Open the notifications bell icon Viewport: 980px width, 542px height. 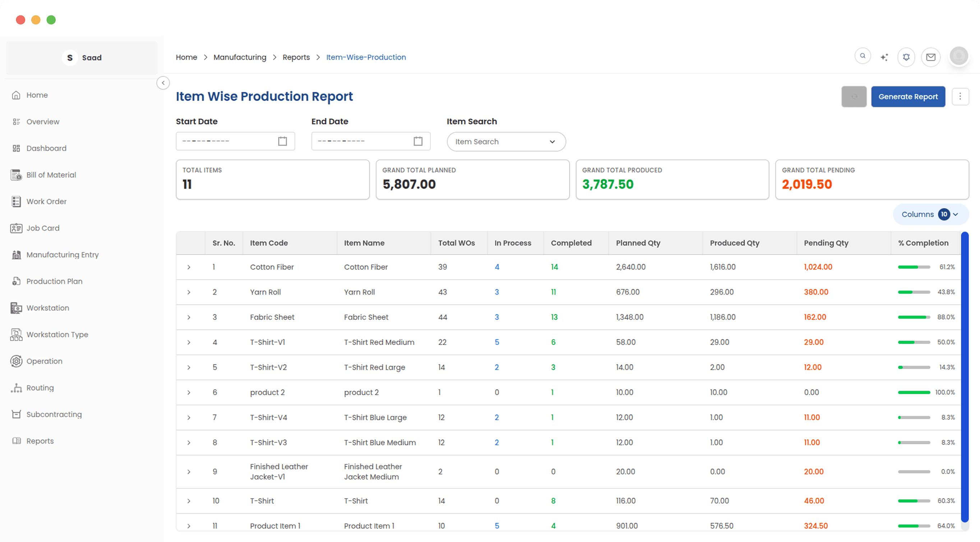click(906, 57)
